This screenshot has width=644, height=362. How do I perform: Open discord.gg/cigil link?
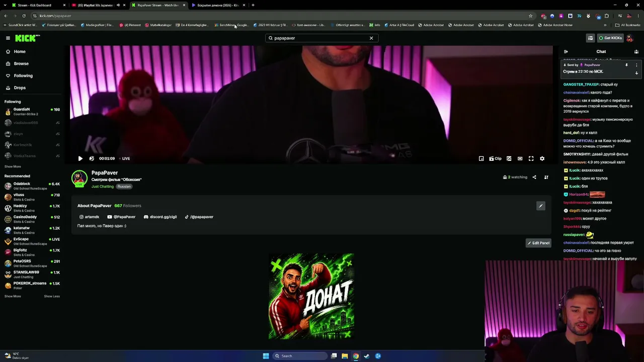click(x=160, y=217)
